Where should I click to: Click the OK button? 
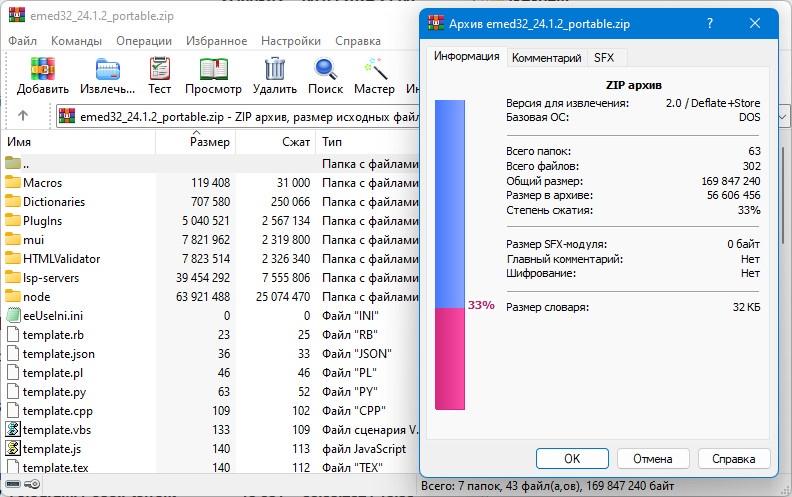tap(572, 459)
